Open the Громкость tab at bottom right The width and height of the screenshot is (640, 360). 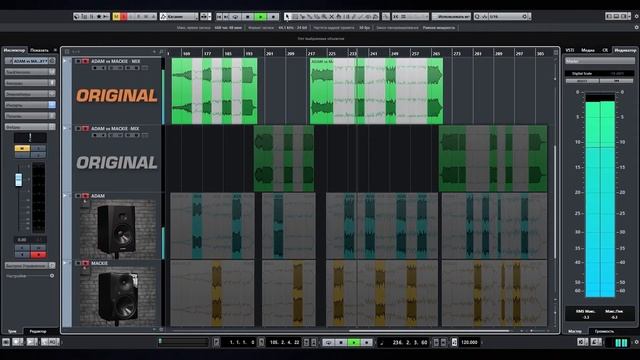pos(604,331)
